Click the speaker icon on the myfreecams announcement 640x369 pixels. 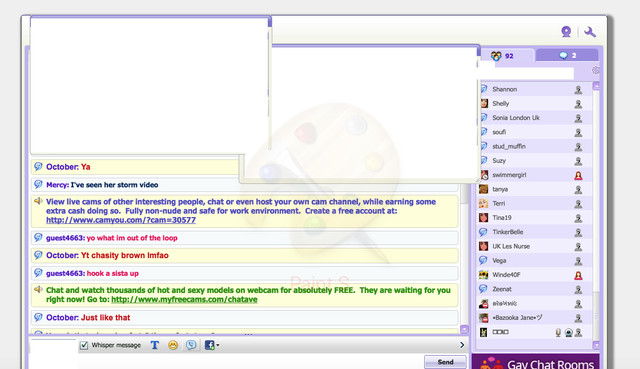click(38, 290)
